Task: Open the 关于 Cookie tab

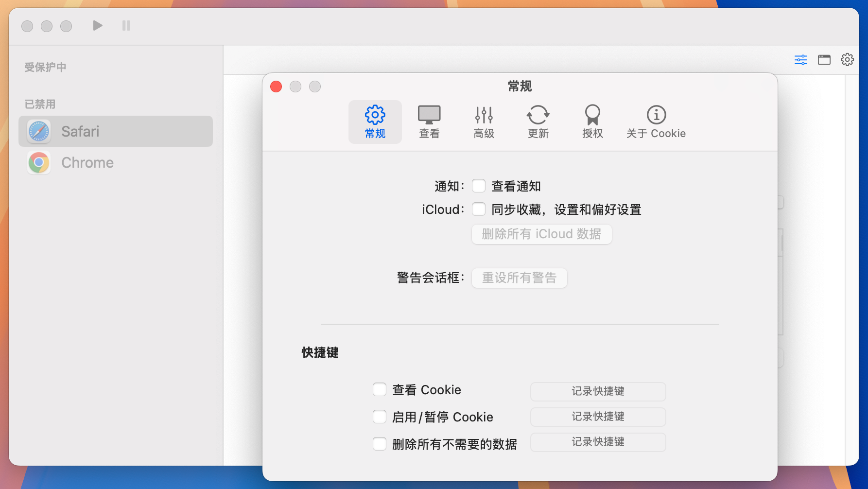Action: [x=656, y=122]
